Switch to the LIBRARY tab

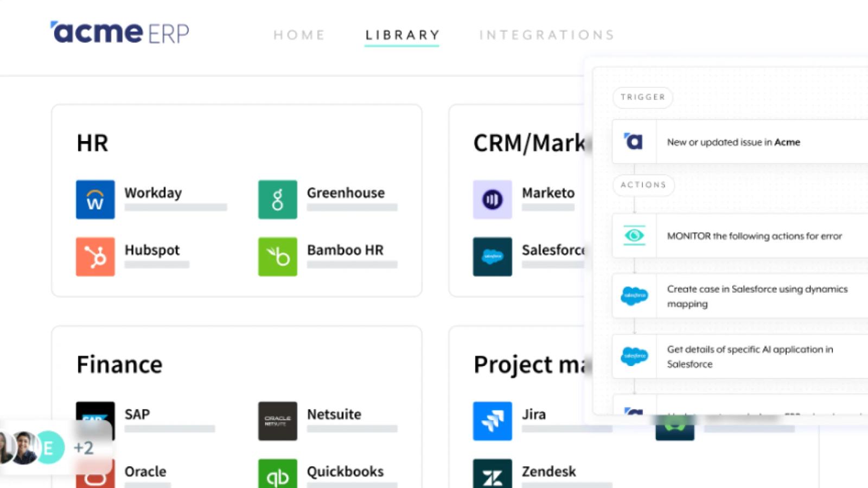coord(402,35)
